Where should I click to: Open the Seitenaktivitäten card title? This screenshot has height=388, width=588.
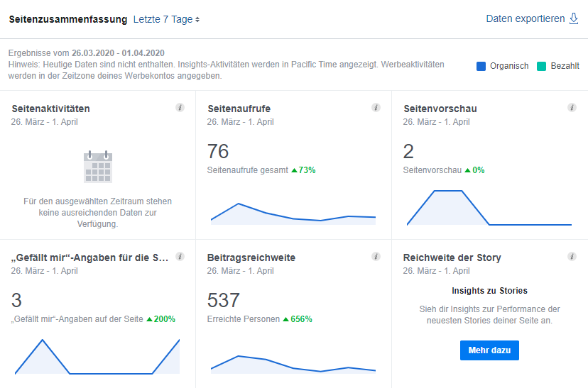[50, 109]
